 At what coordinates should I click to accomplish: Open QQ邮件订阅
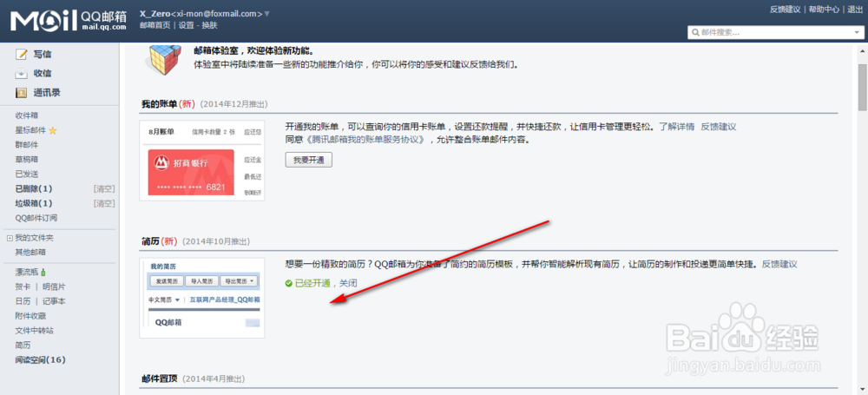(36, 218)
